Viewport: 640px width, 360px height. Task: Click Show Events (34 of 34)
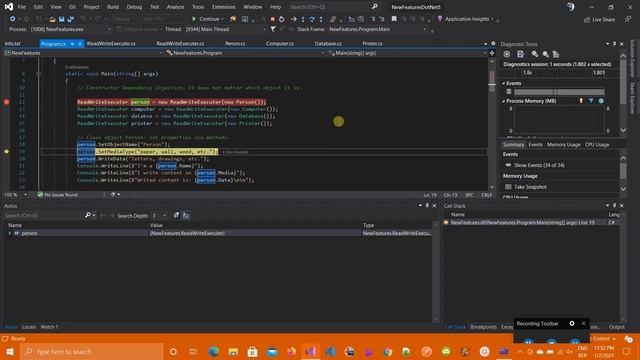click(535, 165)
